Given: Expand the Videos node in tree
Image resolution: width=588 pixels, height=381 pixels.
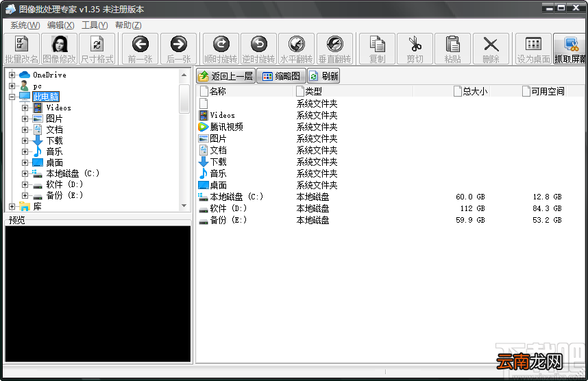Looking at the screenshot, I should 25,108.
